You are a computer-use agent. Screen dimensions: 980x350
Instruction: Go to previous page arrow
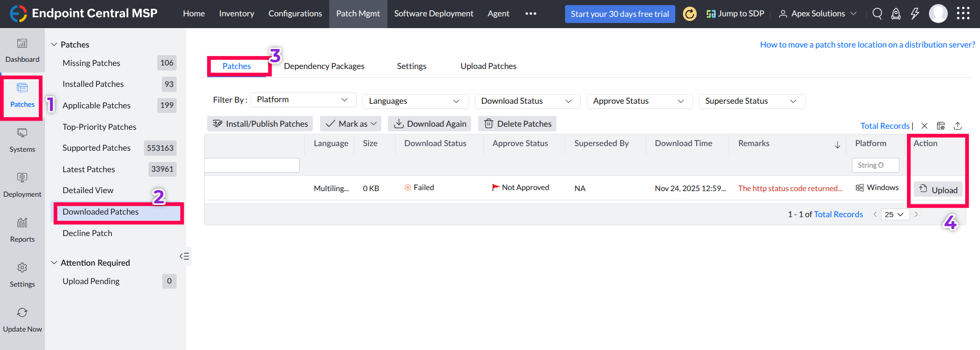[875, 215]
